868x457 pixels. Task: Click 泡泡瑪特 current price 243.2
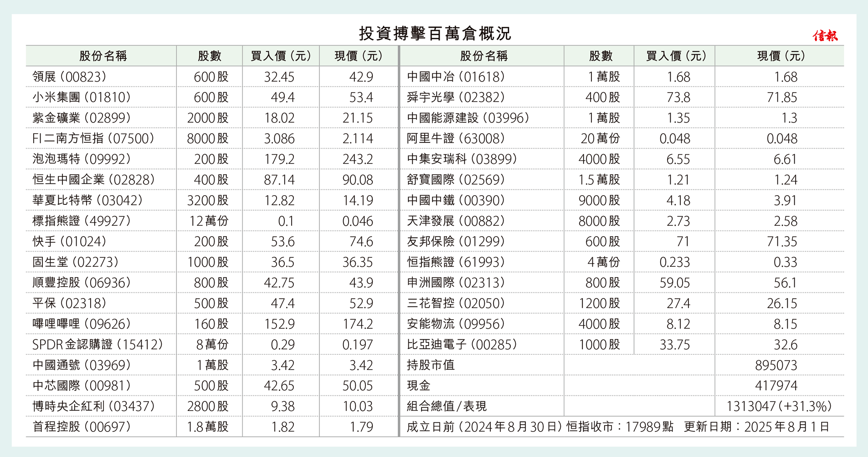coord(358,159)
